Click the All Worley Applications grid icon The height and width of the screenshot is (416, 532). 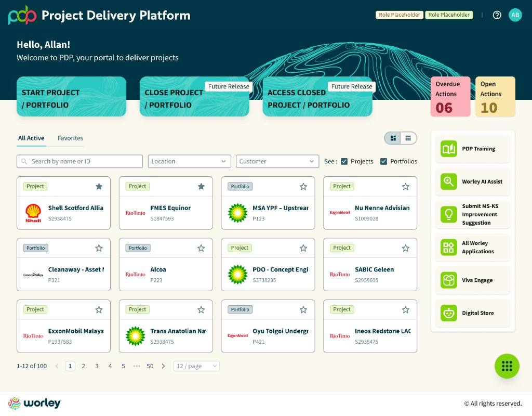448,247
